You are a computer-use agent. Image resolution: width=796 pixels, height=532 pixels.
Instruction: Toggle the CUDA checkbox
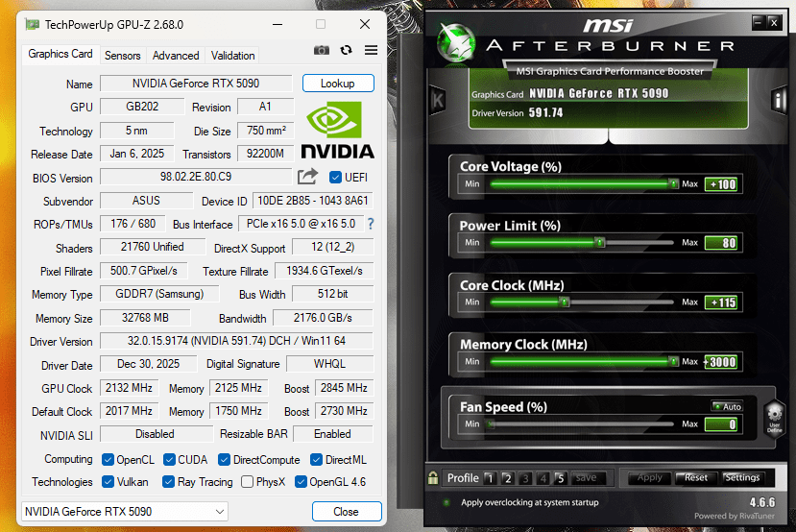pos(169,459)
